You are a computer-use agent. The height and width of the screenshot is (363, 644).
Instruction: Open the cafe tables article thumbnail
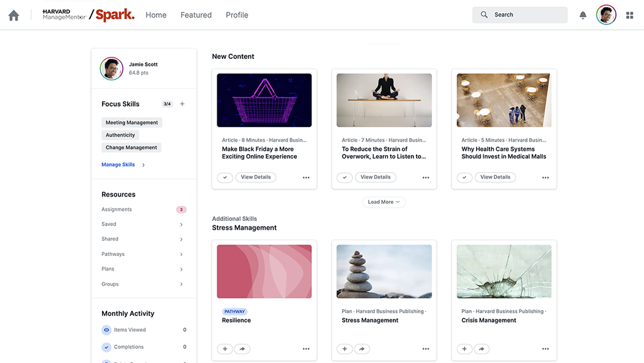click(504, 100)
